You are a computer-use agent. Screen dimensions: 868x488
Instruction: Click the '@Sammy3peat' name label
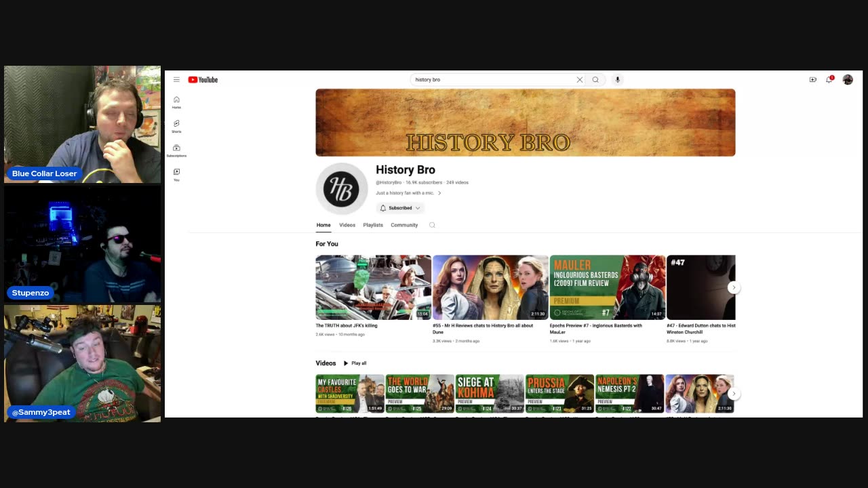[x=41, y=412]
